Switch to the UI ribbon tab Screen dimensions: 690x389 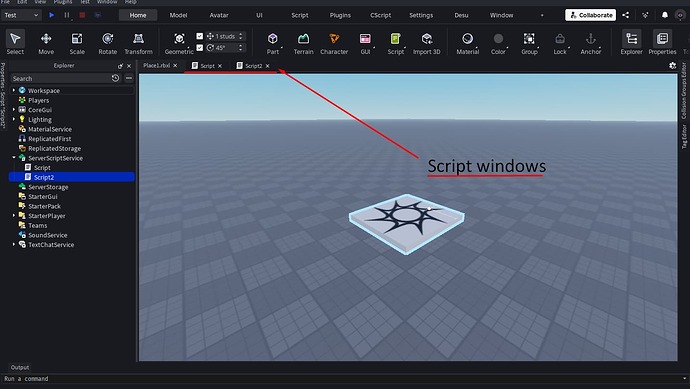coord(259,15)
